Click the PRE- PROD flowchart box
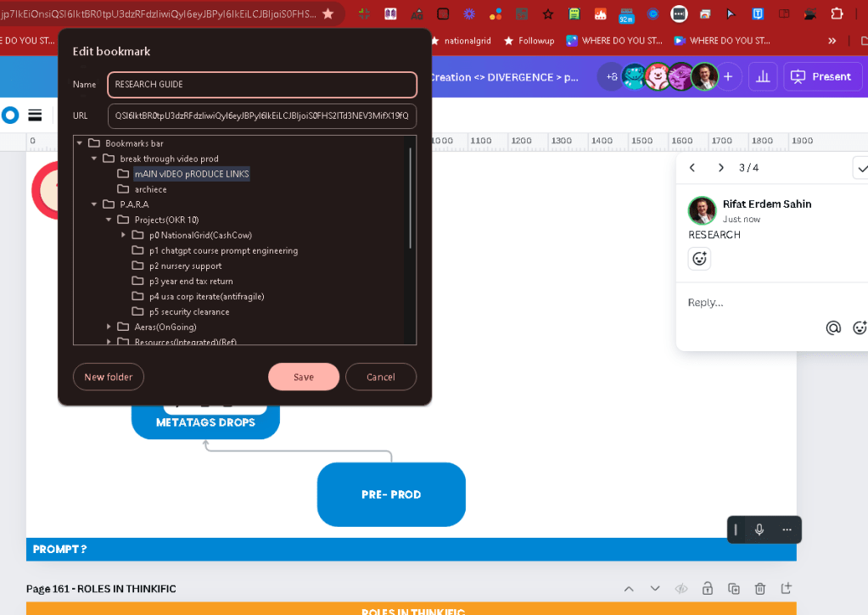 [x=391, y=495]
